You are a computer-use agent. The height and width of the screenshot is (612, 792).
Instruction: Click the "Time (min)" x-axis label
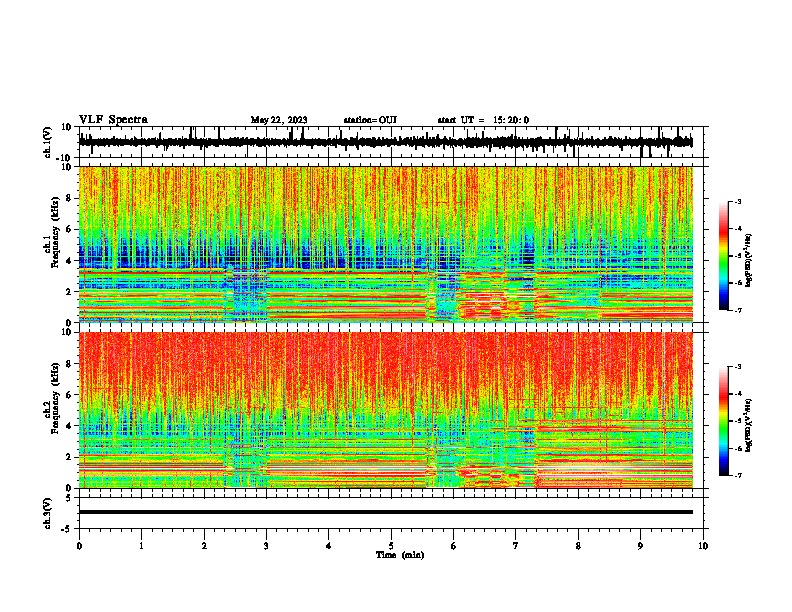pos(400,555)
